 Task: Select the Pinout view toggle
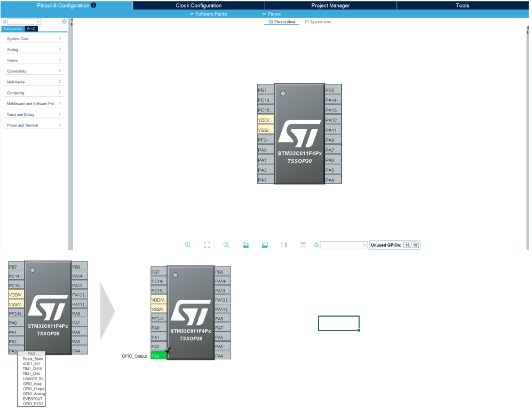[x=282, y=22]
